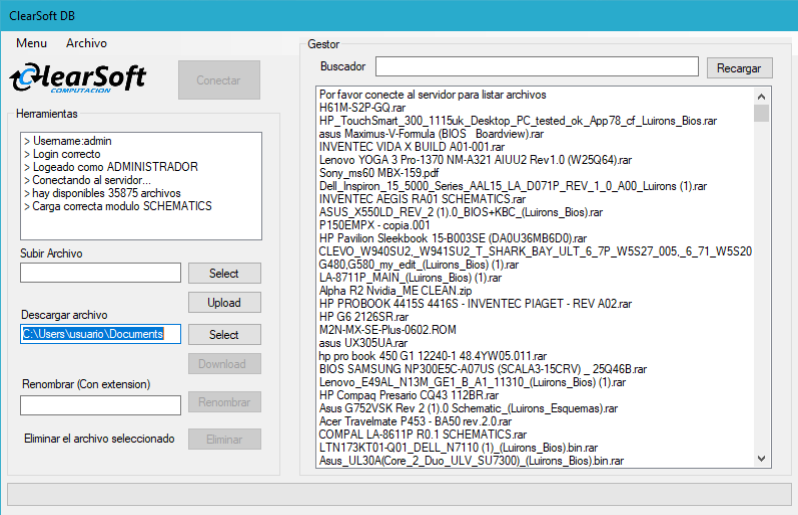The height and width of the screenshot is (515, 798).
Task: Select the Asus_UL30A Core_2_Duo file
Action: pyautogui.click(x=471, y=461)
